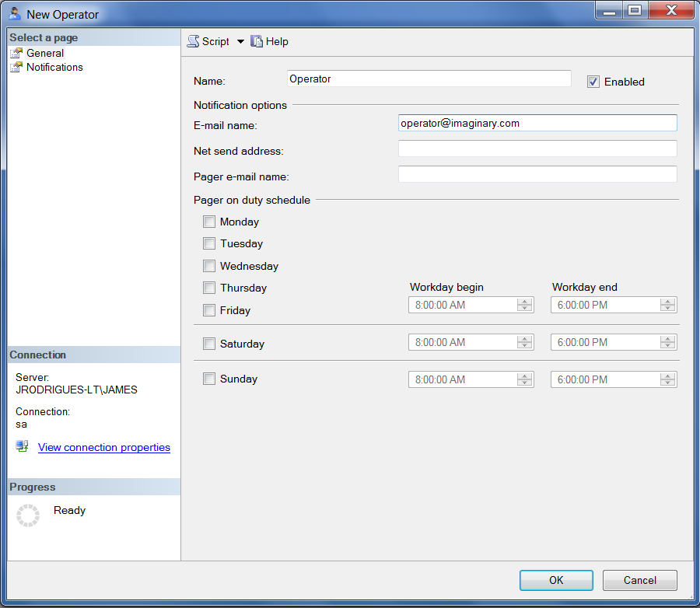Select the Notifications page

coord(54,67)
